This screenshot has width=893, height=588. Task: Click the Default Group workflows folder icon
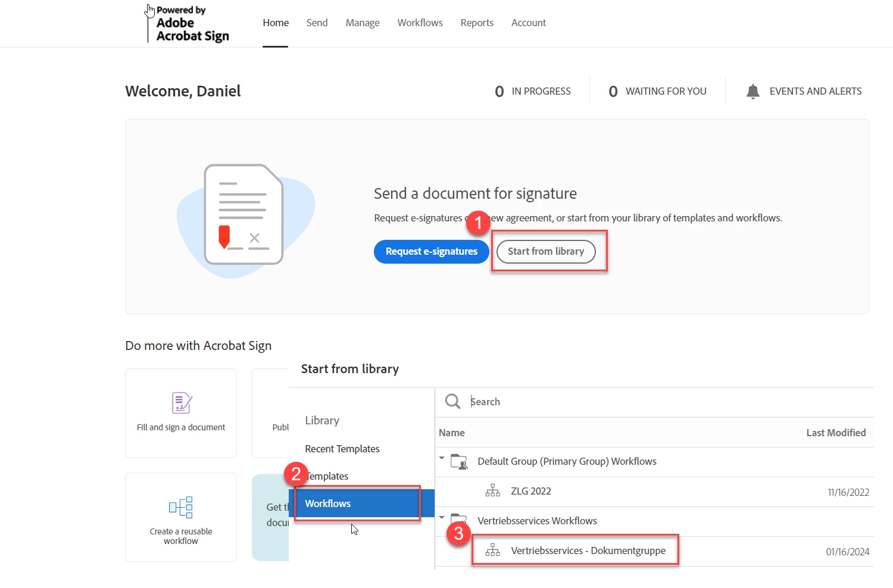[459, 461]
